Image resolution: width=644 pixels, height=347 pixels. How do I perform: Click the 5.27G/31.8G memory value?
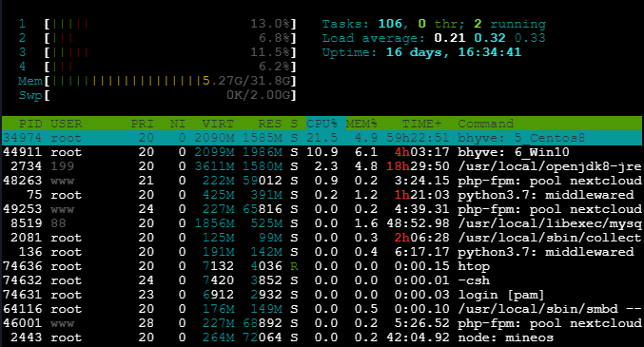[x=246, y=81]
